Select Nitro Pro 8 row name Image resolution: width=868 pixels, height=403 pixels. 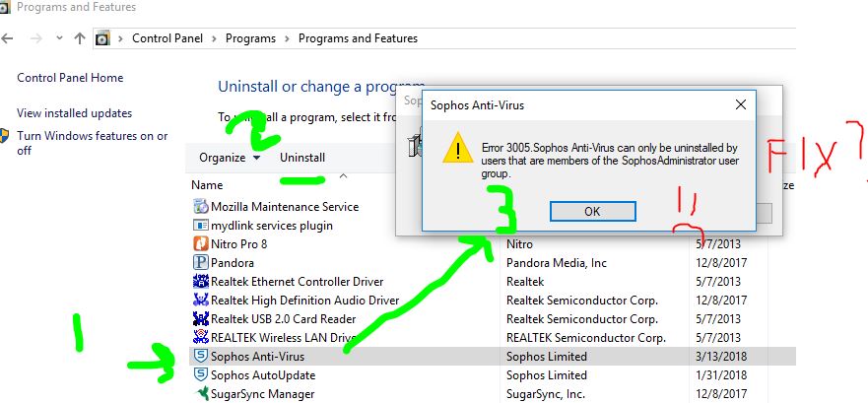tap(239, 244)
